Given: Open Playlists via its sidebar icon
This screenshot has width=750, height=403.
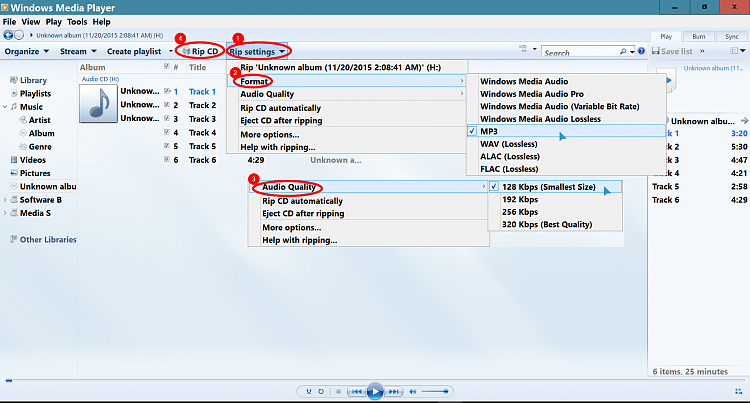Looking at the screenshot, I should tap(14, 93).
